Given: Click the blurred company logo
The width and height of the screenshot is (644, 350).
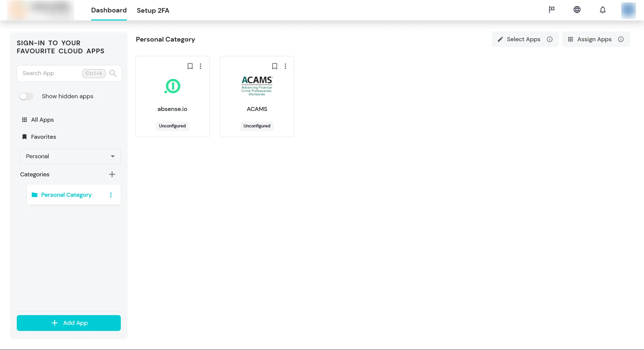Looking at the screenshot, I should (41, 10).
